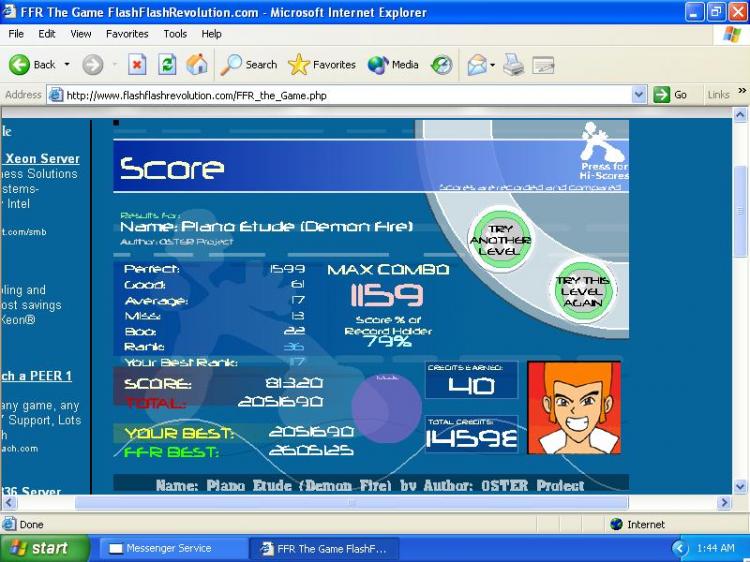Click the Your Best score row
Screen dimensions: 750x562
tap(239, 433)
